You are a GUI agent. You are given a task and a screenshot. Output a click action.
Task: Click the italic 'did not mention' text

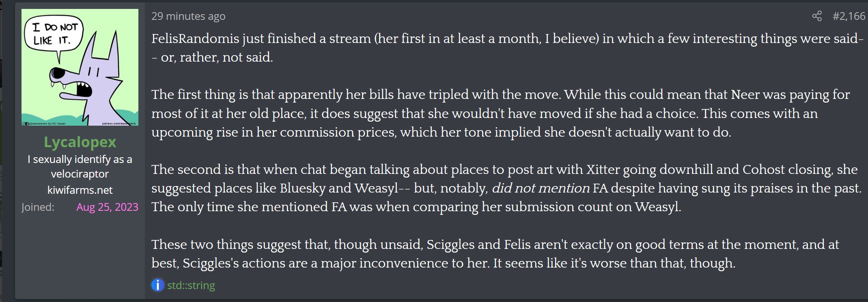(541, 188)
